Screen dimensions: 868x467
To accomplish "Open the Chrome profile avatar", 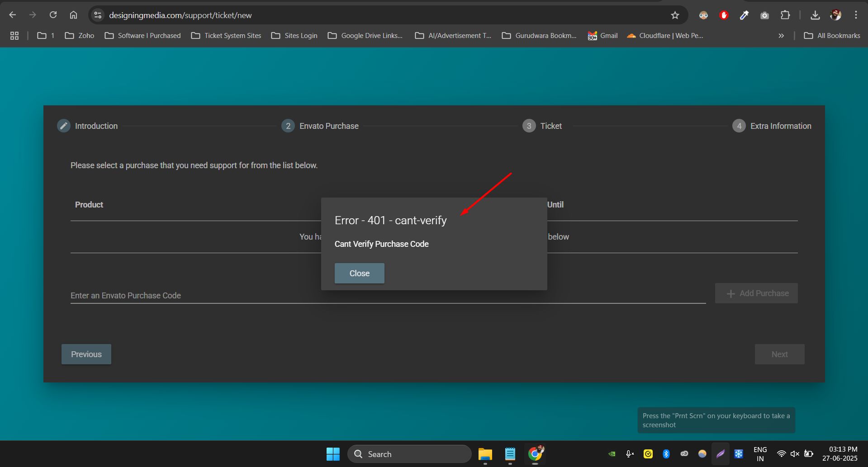I will click(x=835, y=15).
